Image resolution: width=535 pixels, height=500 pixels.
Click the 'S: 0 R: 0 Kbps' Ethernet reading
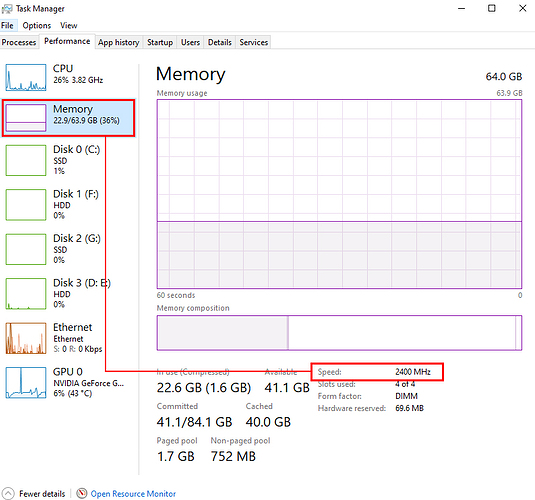(78, 349)
